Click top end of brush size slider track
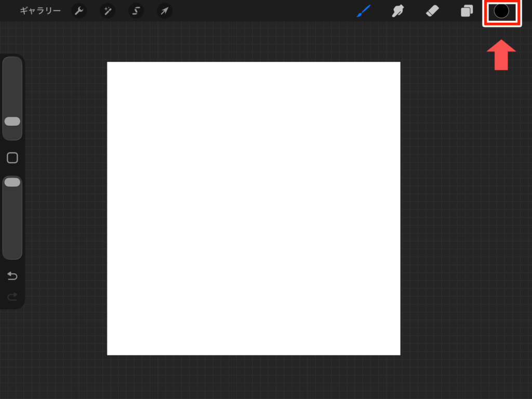Image resolution: width=532 pixels, height=399 pixels. click(12, 62)
